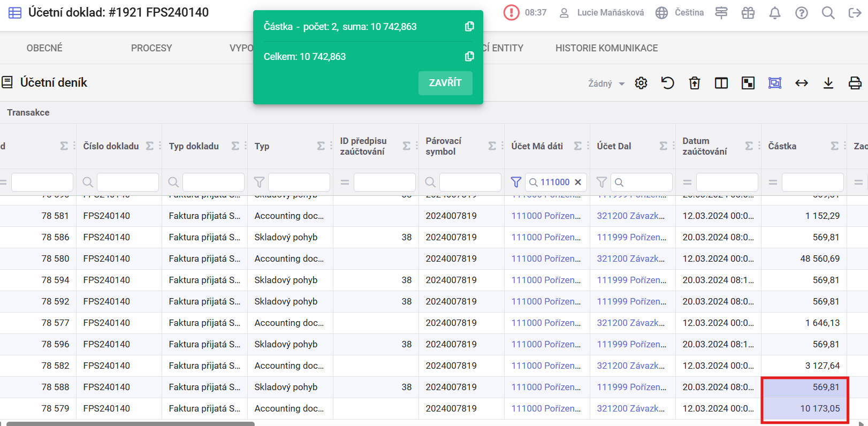This screenshot has height=426, width=868.
Task: Open filter operator for Typ column
Action: (x=259, y=182)
